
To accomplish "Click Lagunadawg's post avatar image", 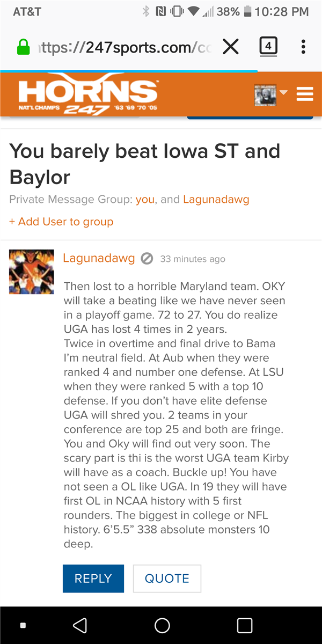I will pyautogui.click(x=32, y=272).
